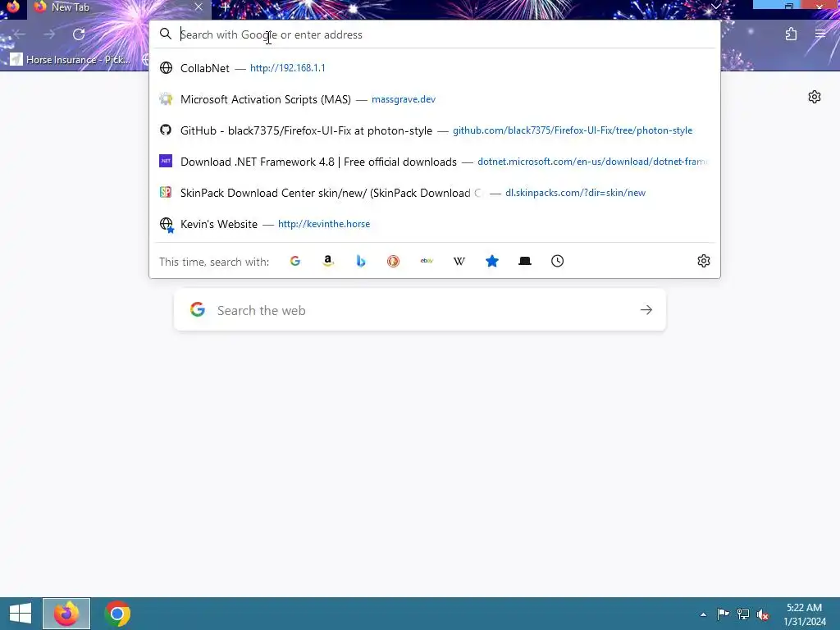Click Firefox logo at window top-left

13,7
